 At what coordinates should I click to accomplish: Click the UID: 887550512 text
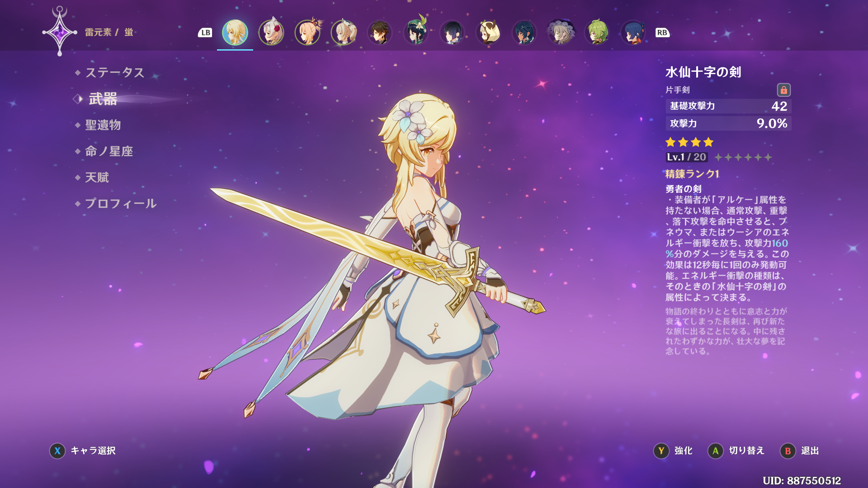(x=802, y=481)
